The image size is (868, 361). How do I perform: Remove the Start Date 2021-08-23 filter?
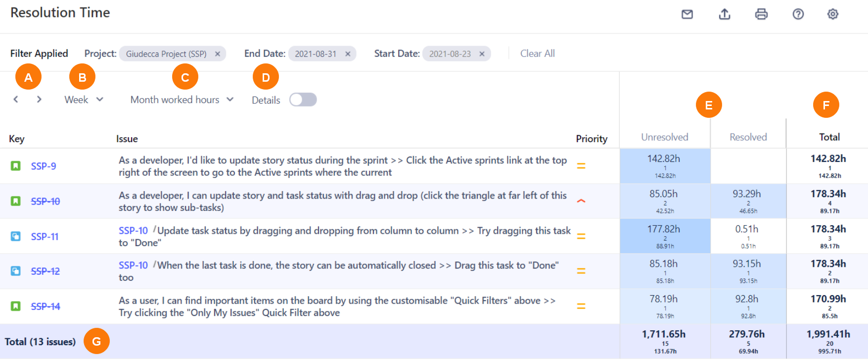[x=482, y=54]
